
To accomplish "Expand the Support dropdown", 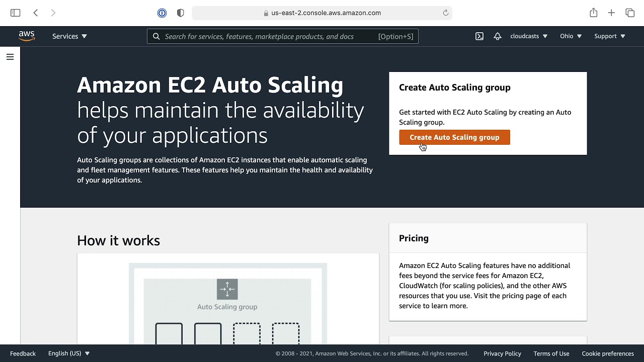I will 609,36.
